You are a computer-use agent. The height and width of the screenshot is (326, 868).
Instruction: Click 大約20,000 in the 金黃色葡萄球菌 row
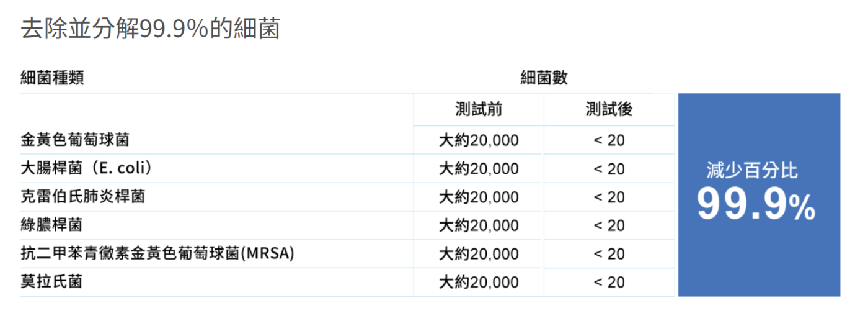click(478, 140)
